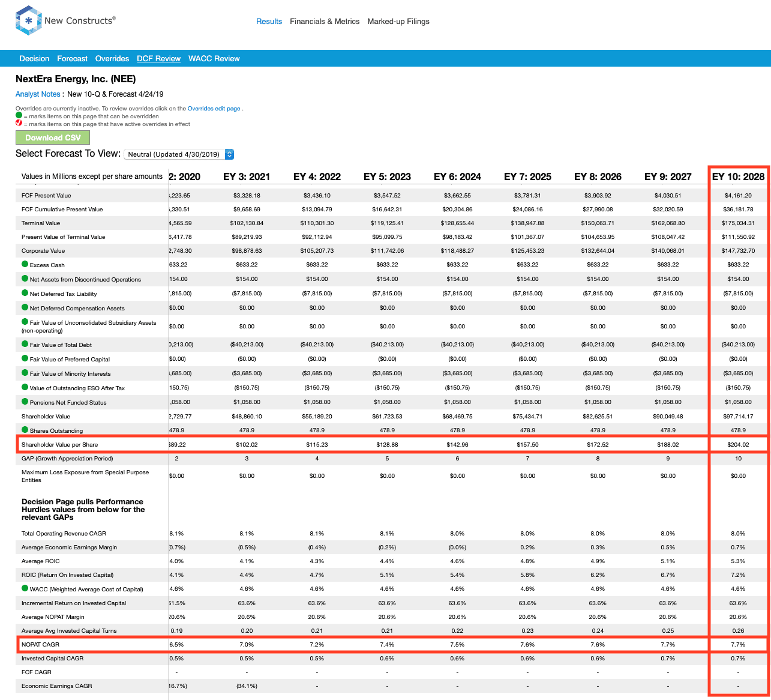771x700 pixels.
Task: Click the New Constructs hexagon logo
Action: tap(28, 20)
